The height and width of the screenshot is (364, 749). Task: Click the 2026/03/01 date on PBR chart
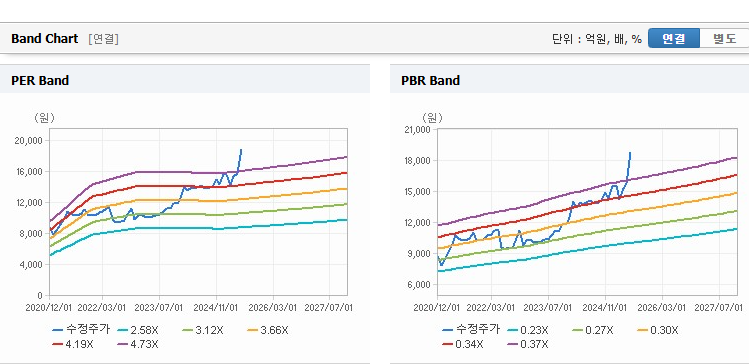663,308
